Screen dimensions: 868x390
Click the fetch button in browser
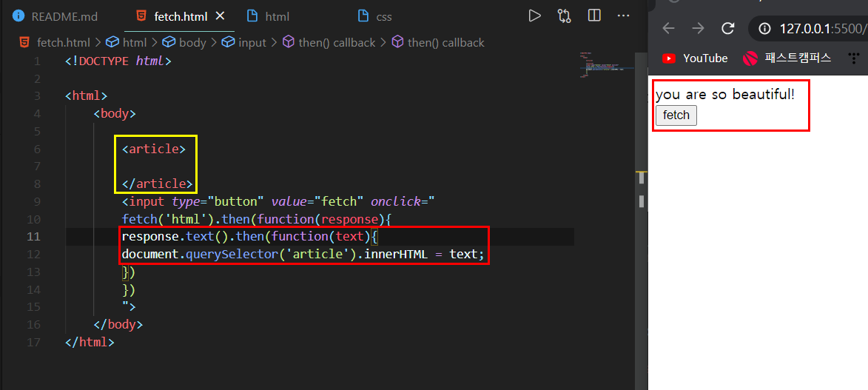click(676, 115)
